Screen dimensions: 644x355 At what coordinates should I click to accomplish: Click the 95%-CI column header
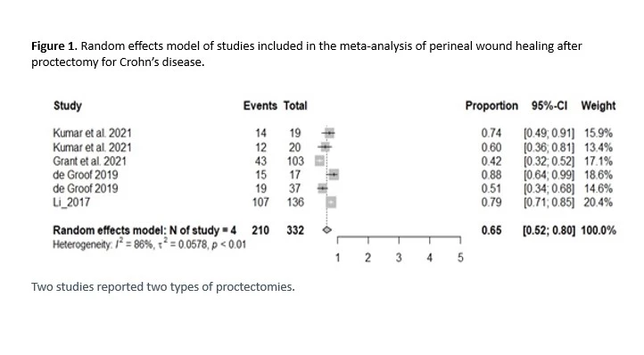click(549, 105)
